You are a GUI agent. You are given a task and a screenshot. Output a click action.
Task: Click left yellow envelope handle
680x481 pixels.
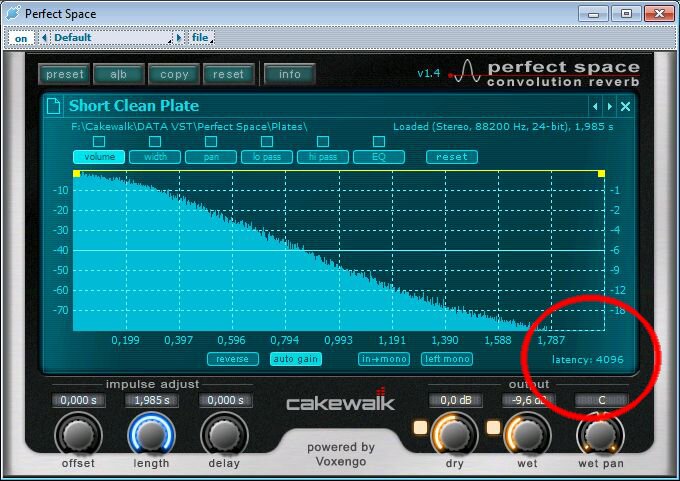[76, 173]
